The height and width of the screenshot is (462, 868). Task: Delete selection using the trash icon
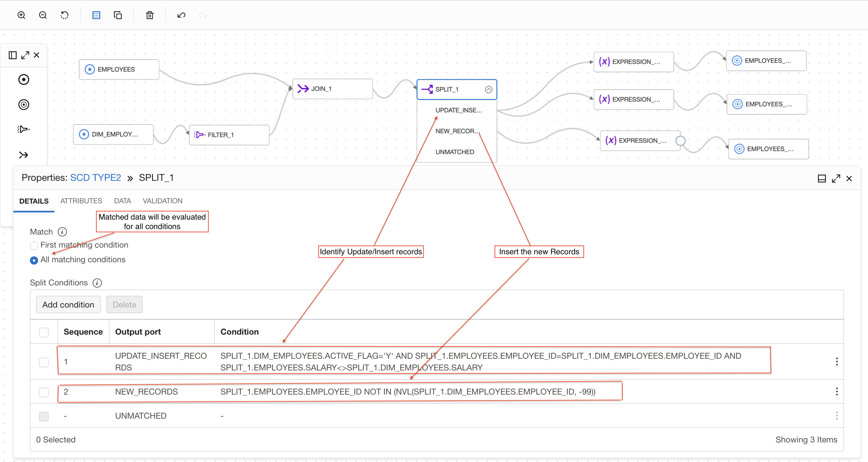pyautogui.click(x=149, y=15)
